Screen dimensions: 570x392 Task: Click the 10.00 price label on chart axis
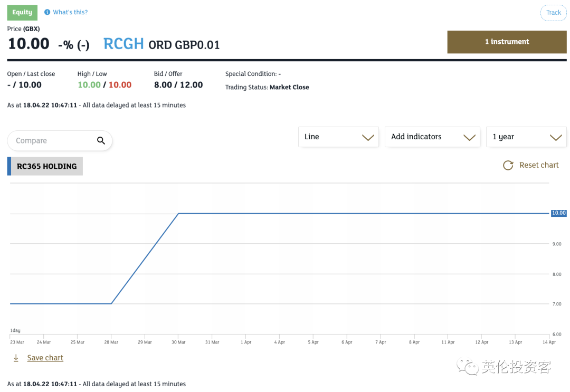558,213
